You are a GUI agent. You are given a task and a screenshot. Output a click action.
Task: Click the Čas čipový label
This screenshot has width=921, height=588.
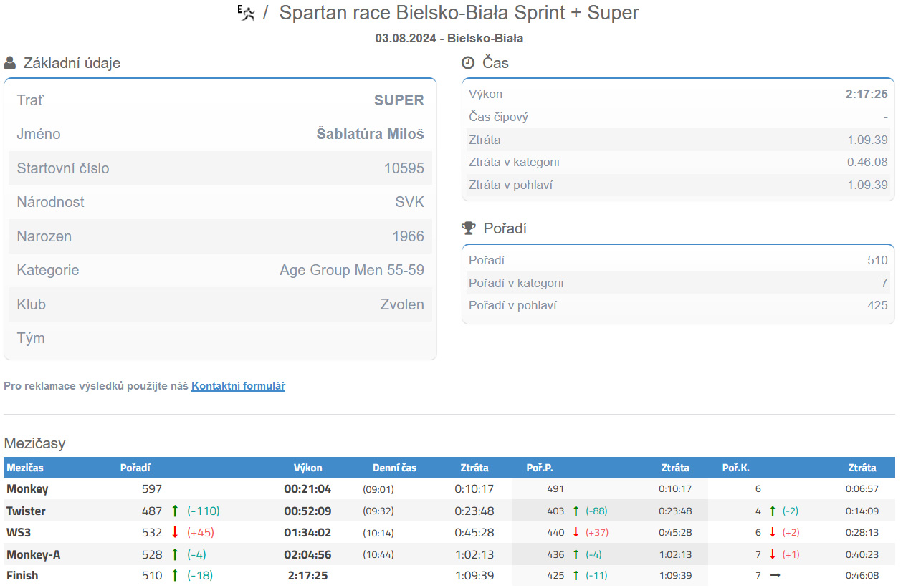pyautogui.click(x=498, y=117)
